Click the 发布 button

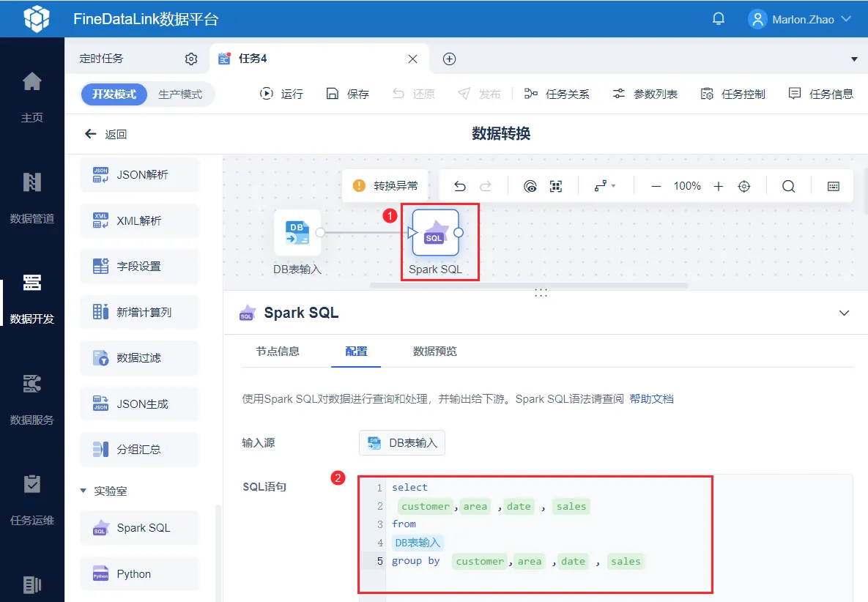click(x=479, y=94)
